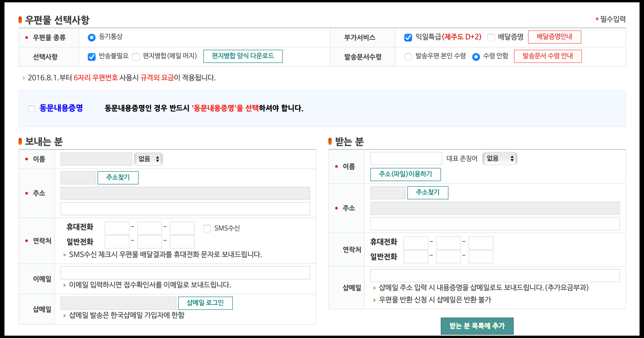644x338 pixels.
Task: Select the 등기통상 mail type radio
Action: coord(91,37)
